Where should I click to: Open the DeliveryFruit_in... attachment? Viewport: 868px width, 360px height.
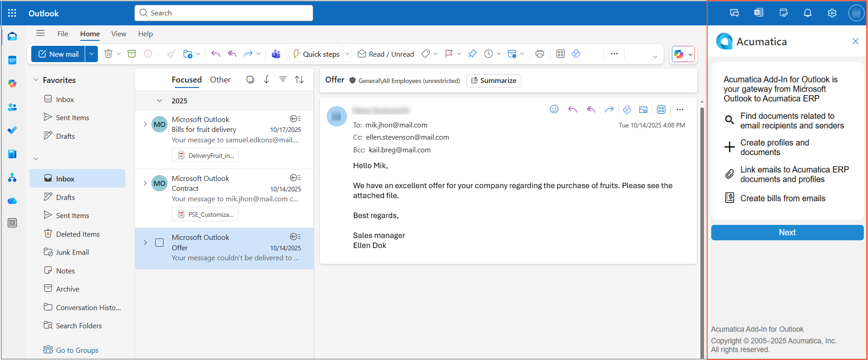(x=205, y=156)
